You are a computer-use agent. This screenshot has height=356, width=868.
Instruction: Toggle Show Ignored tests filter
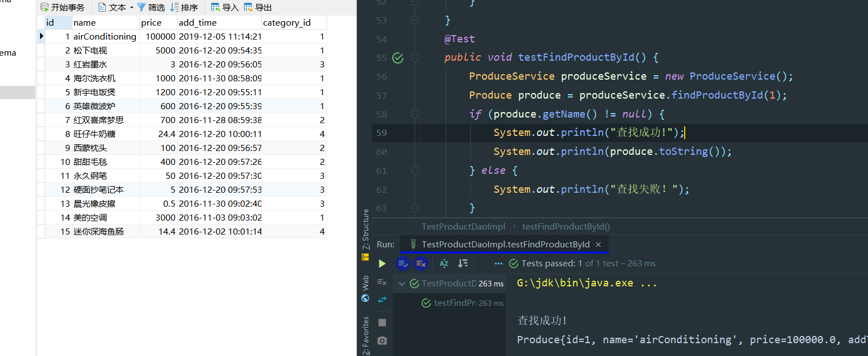421,264
